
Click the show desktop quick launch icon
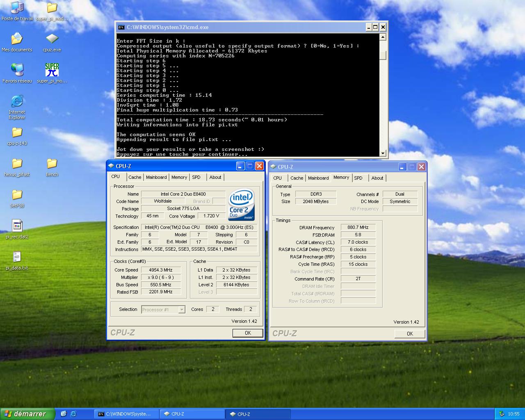[64, 414]
